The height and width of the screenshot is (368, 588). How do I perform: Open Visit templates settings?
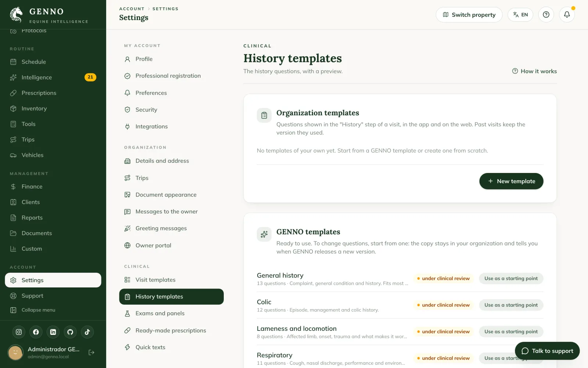[171, 280]
